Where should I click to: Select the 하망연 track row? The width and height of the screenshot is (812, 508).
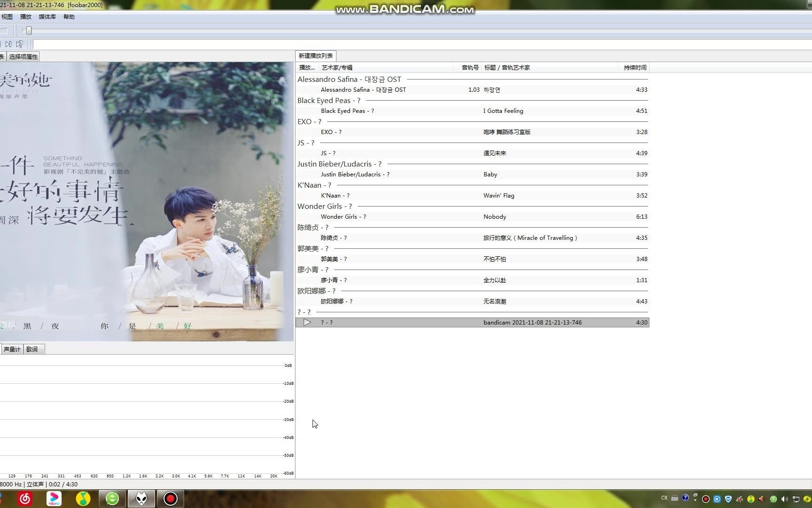[472, 89]
